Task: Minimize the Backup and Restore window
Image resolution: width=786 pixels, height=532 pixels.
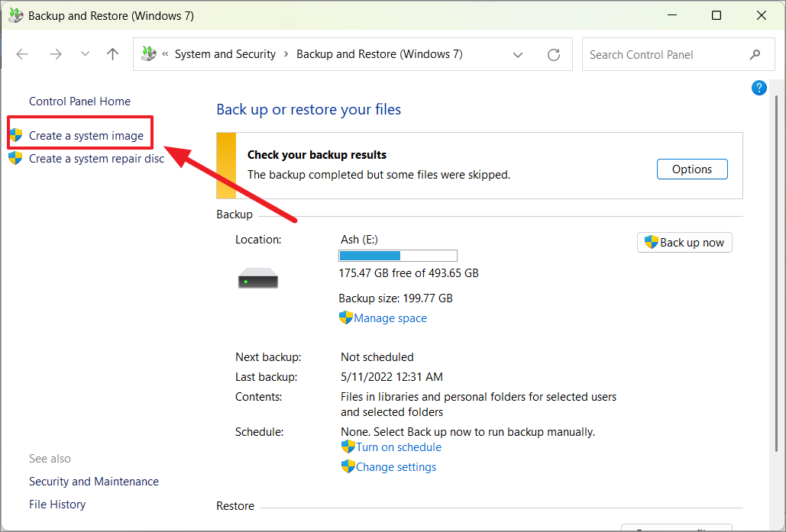Action: (672, 15)
